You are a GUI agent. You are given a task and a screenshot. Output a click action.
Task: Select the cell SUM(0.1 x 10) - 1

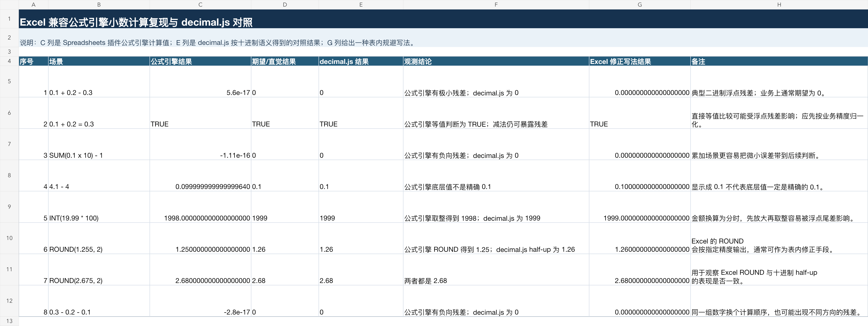pyautogui.click(x=99, y=144)
